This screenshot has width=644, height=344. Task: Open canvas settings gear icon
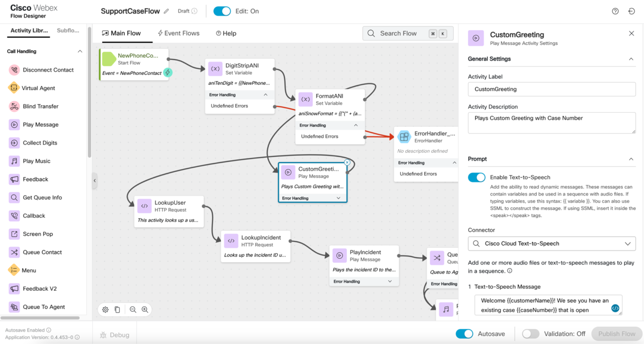pos(105,310)
